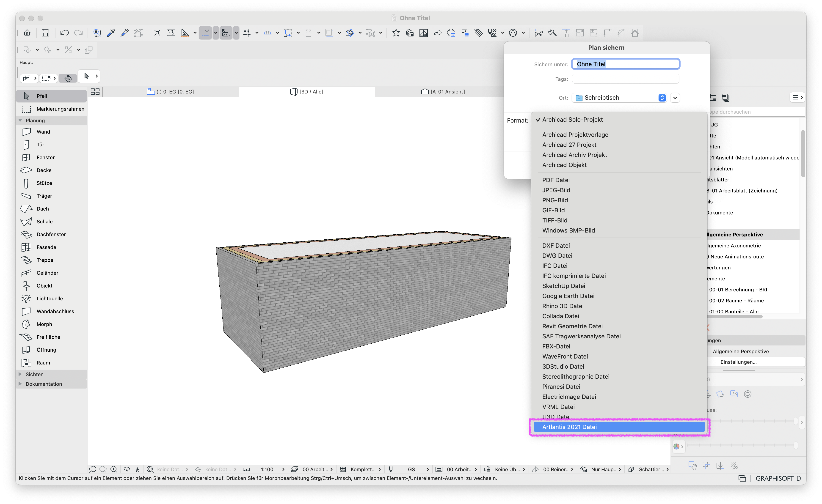Select the Treppe tool
Image resolution: width=822 pixels, height=504 pixels.
point(52,260)
